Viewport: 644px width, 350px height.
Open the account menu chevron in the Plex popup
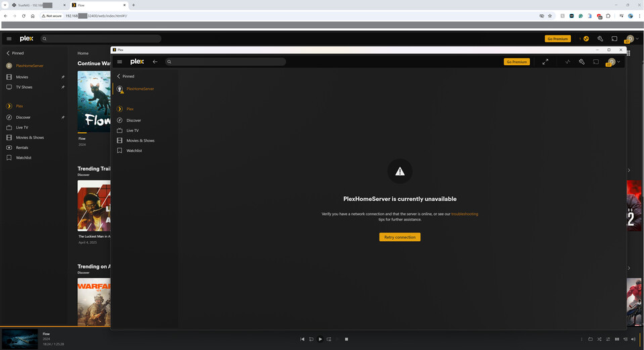(x=618, y=62)
